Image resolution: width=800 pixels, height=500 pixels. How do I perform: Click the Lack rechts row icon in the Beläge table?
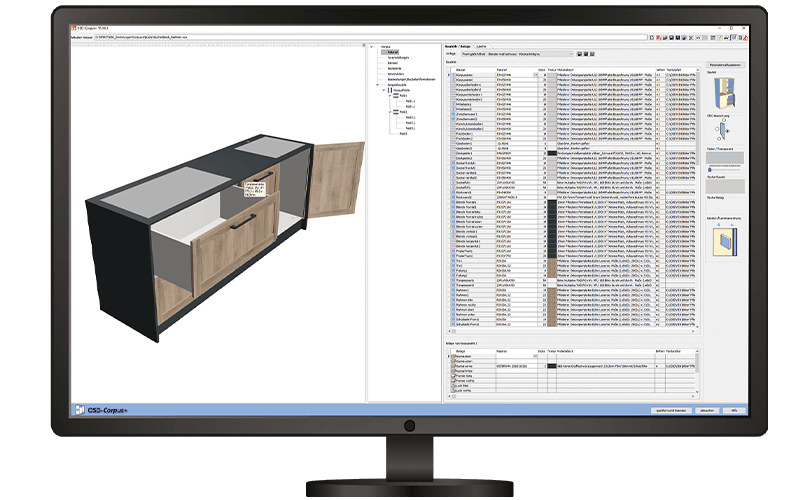pyautogui.click(x=453, y=391)
